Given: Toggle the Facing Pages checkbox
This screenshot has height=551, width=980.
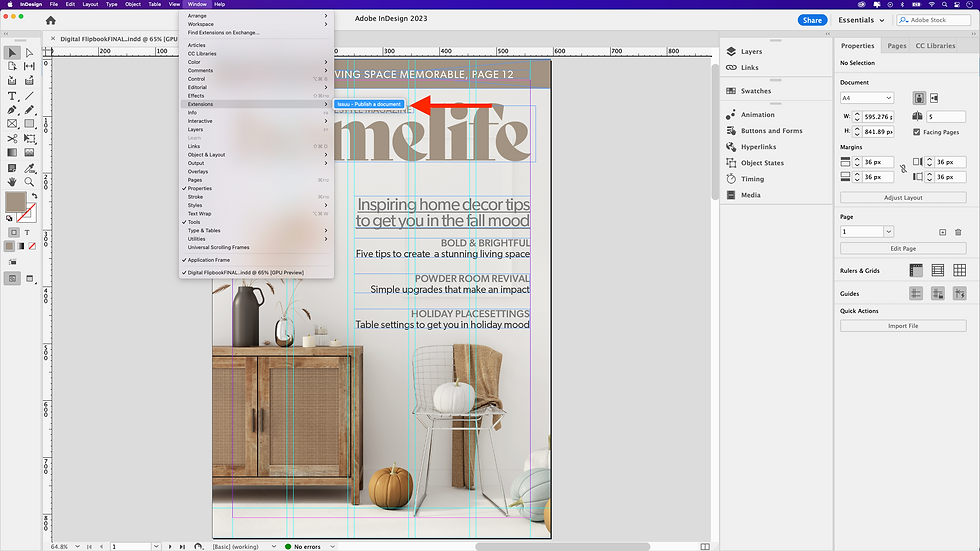Looking at the screenshot, I should 917,132.
